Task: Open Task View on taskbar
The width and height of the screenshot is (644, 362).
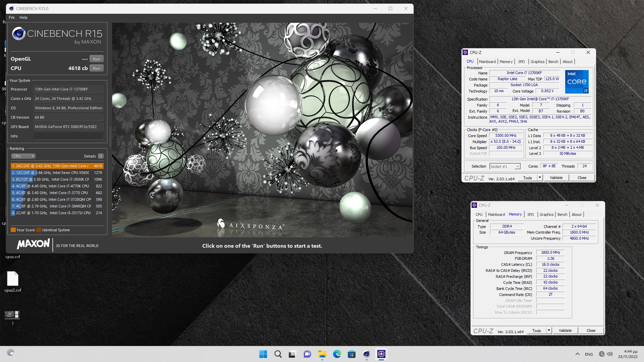Action: (293, 354)
